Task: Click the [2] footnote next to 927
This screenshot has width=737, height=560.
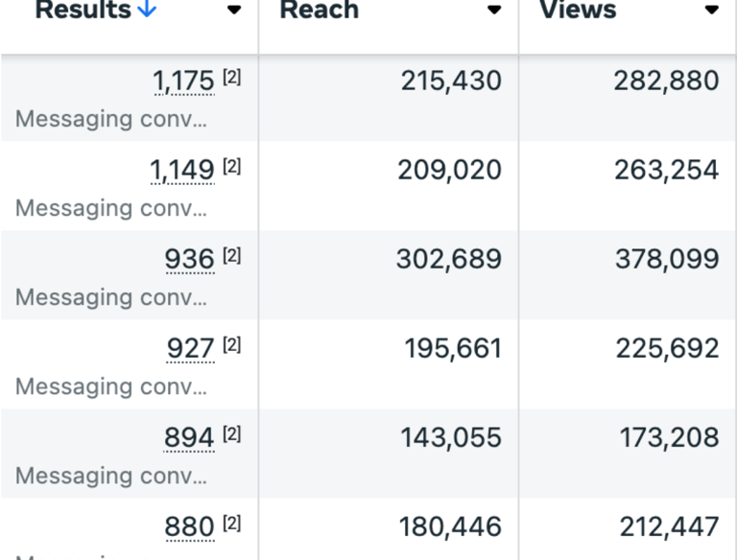Action: click(x=231, y=345)
